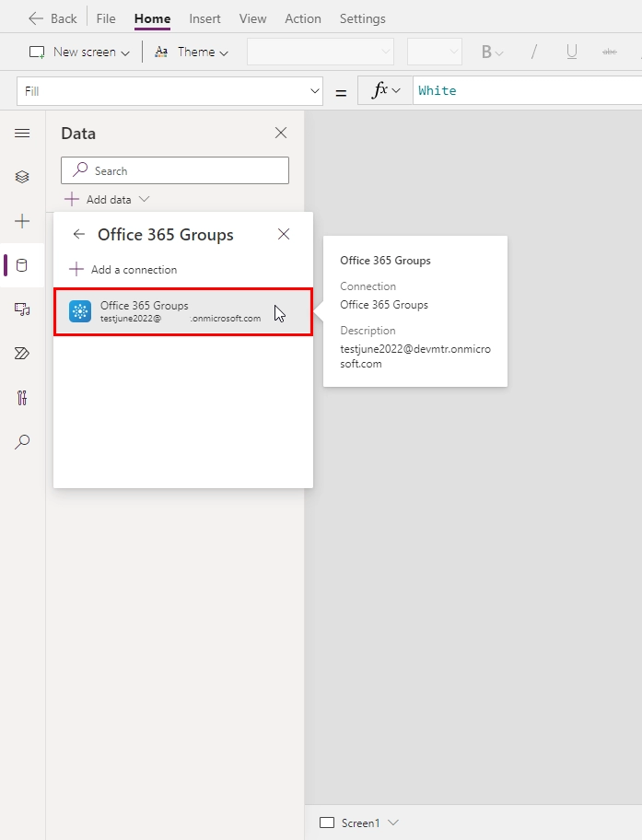Open the Insert menu tab
This screenshot has height=840, width=642.
pyautogui.click(x=204, y=18)
